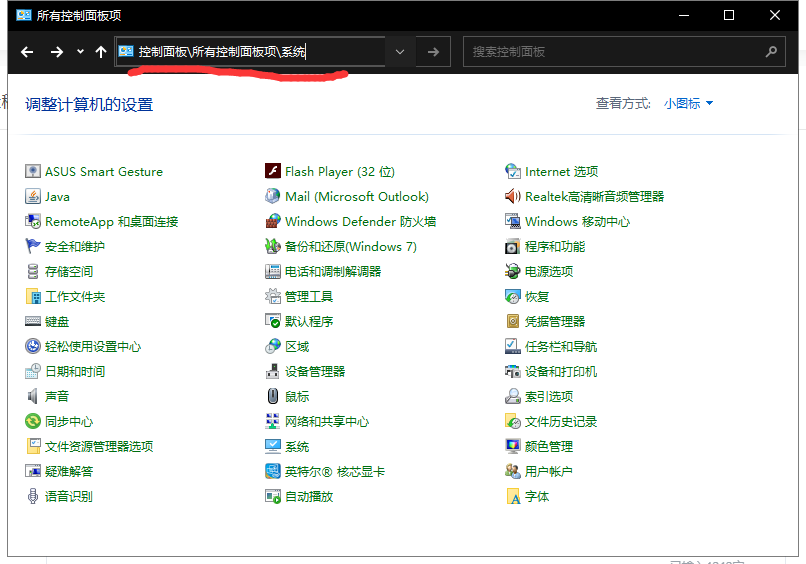
Task: Focus the 搜索控制面板 search box
Action: pyautogui.click(x=624, y=51)
